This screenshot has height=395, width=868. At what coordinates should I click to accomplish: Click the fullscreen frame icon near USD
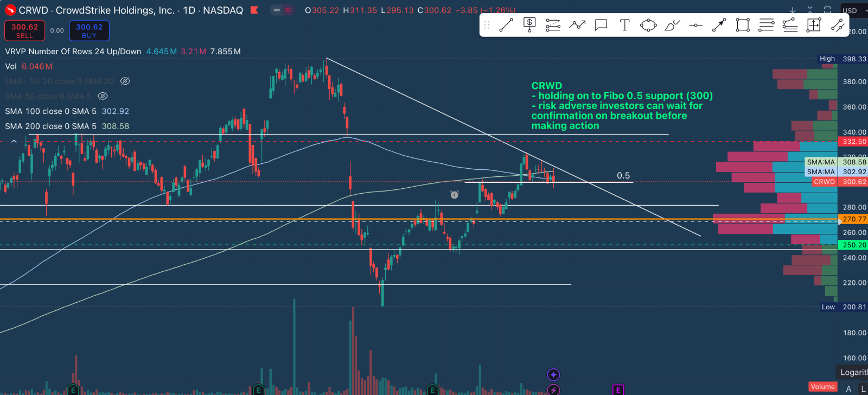point(827,10)
